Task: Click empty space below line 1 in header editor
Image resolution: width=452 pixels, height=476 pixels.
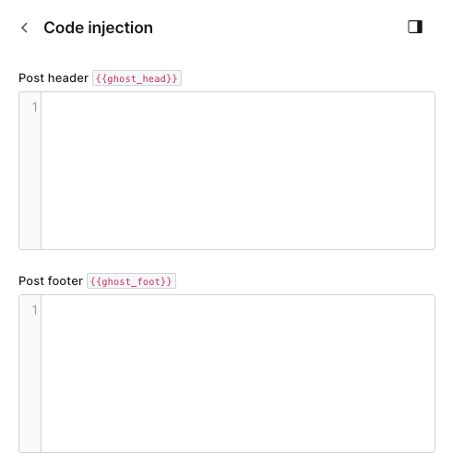Action: (238, 182)
